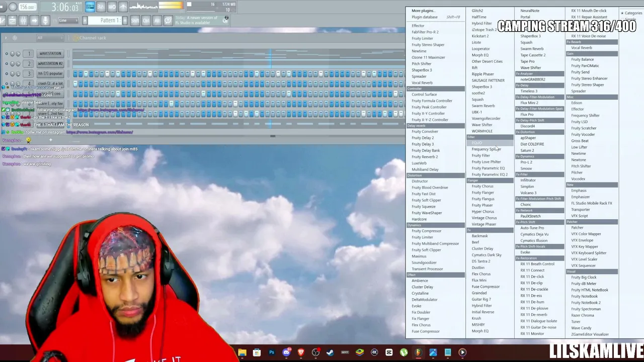Select Auto-Tune Pro plugin
The height and width of the screenshot is (362, 644).
(x=532, y=228)
